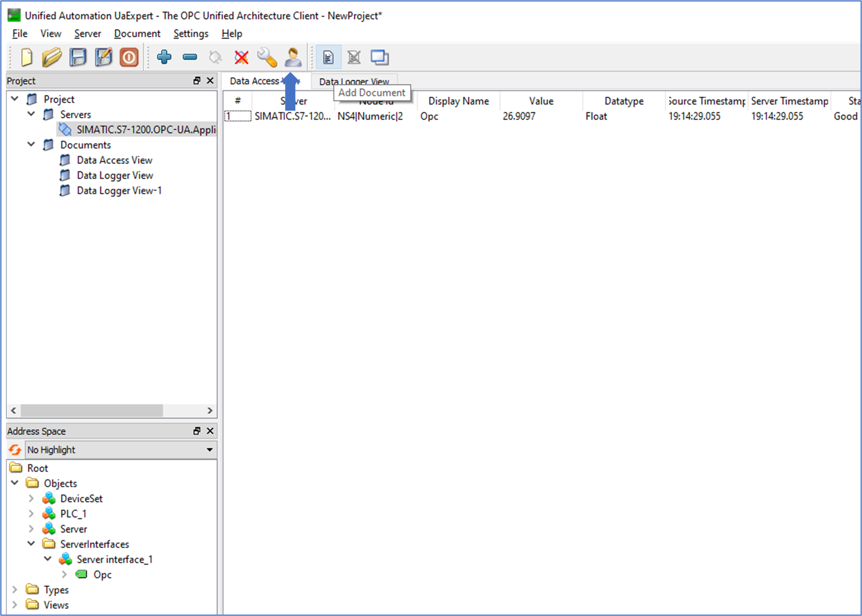Open the Settings menu
Screen dimensions: 862x616
click(191, 34)
